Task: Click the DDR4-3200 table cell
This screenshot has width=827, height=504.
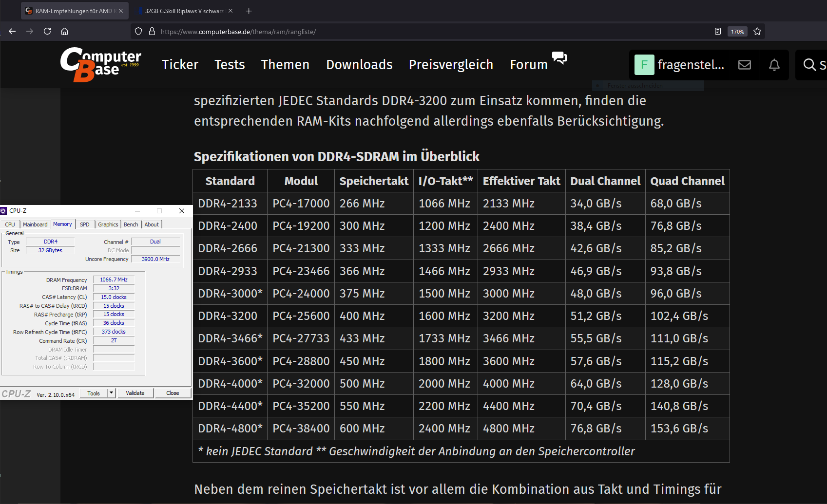Action: (x=230, y=316)
